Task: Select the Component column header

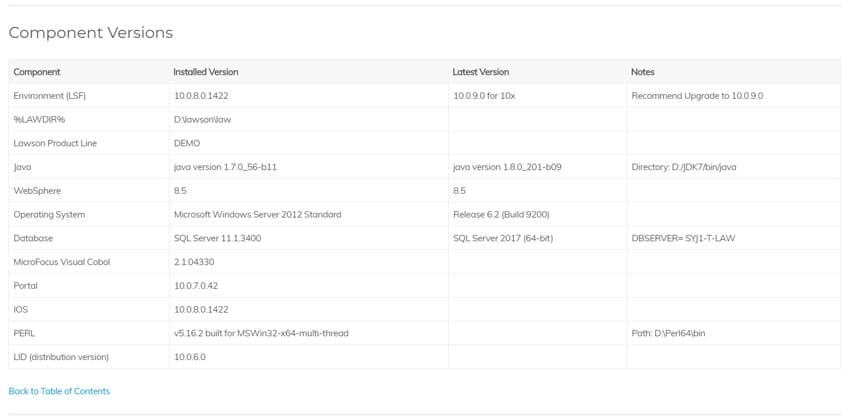Action: pos(37,72)
